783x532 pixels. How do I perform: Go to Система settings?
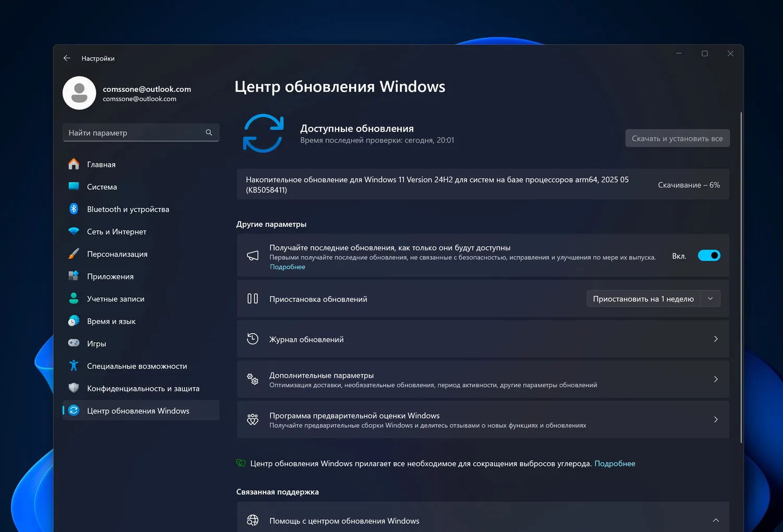(141, 187)
